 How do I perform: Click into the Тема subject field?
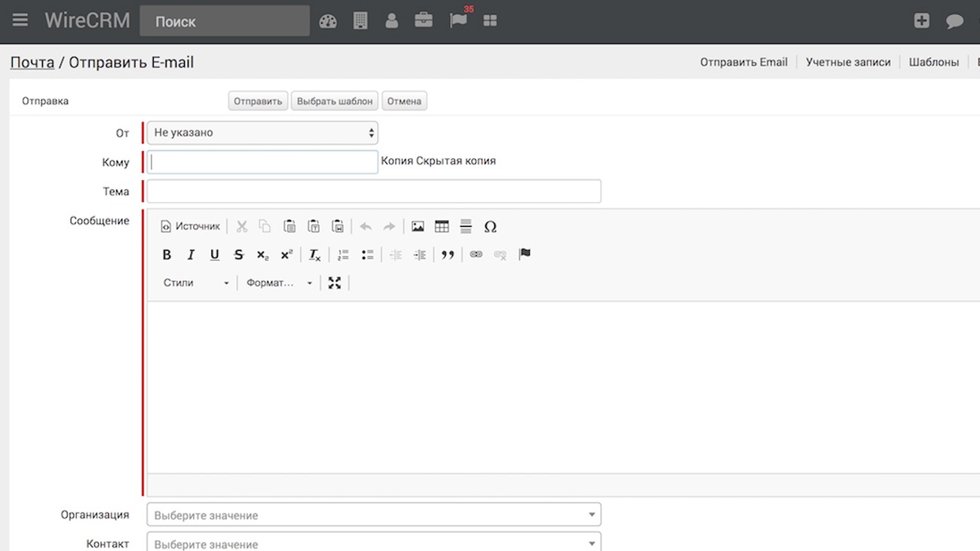(374, 191)
